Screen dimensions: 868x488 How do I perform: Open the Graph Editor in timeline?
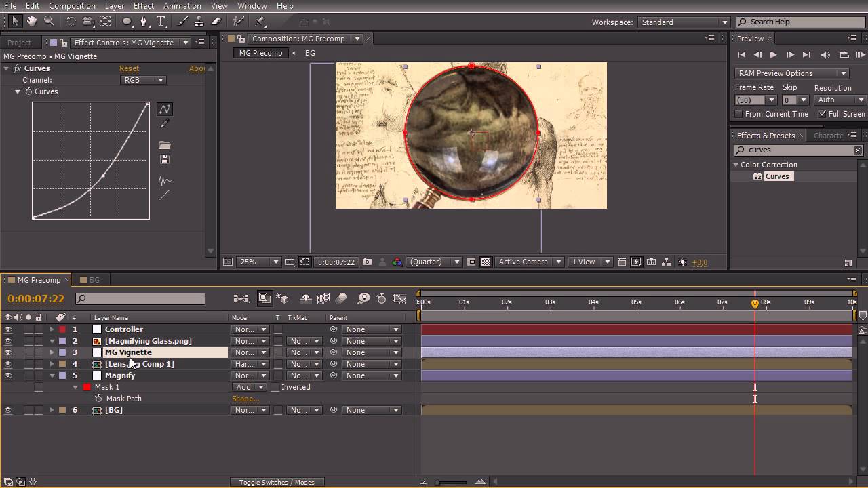(400, 298)
